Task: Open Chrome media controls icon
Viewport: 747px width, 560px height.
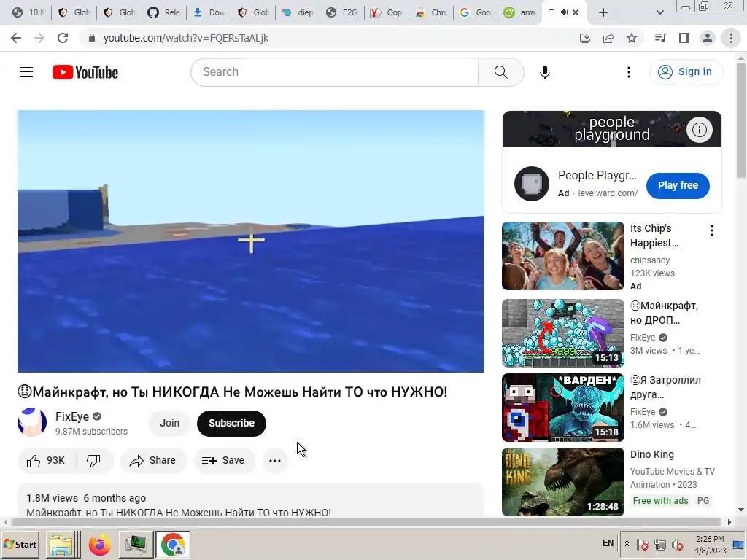Action: [660, 38]
